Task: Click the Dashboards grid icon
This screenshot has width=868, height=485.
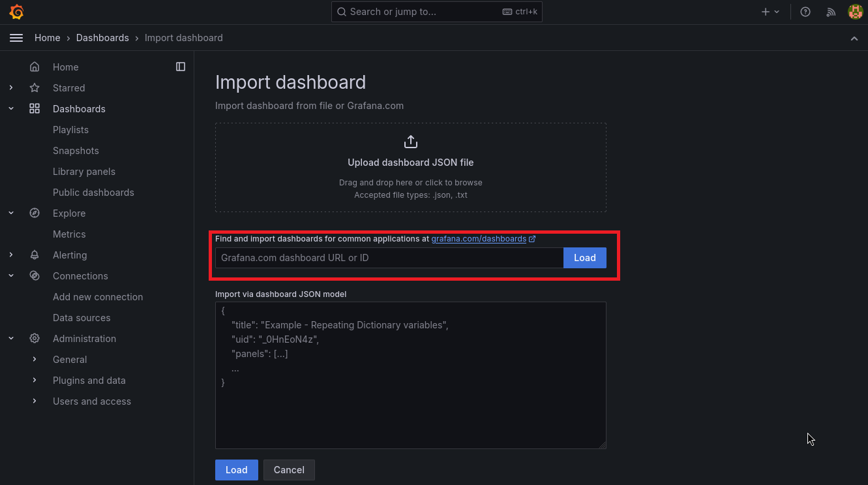Action: point(35,109)
